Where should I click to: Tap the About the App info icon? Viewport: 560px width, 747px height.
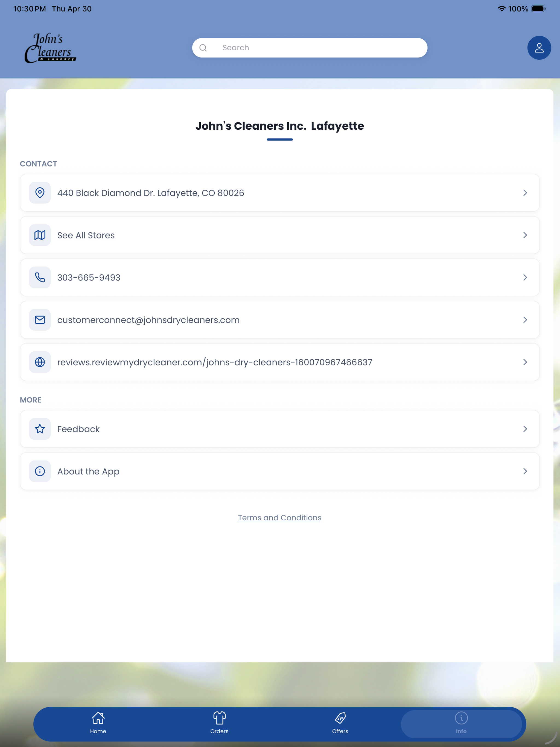click(40, 471)
